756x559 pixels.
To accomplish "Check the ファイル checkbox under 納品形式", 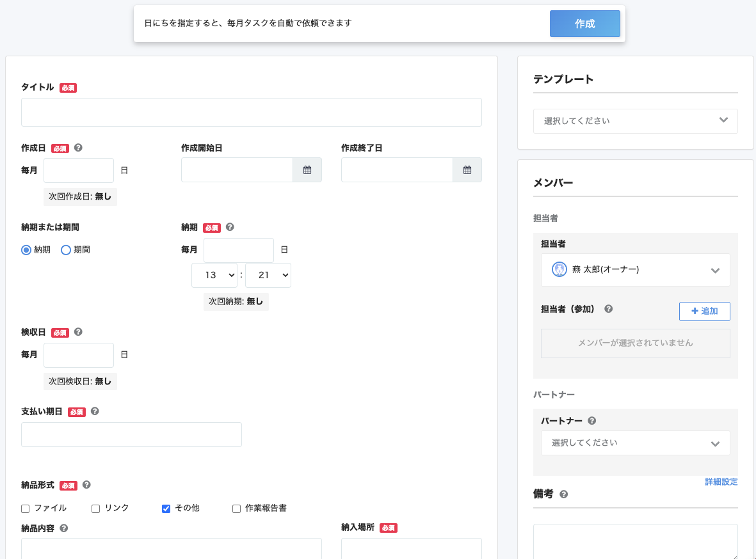I will [x=25, y=508].
